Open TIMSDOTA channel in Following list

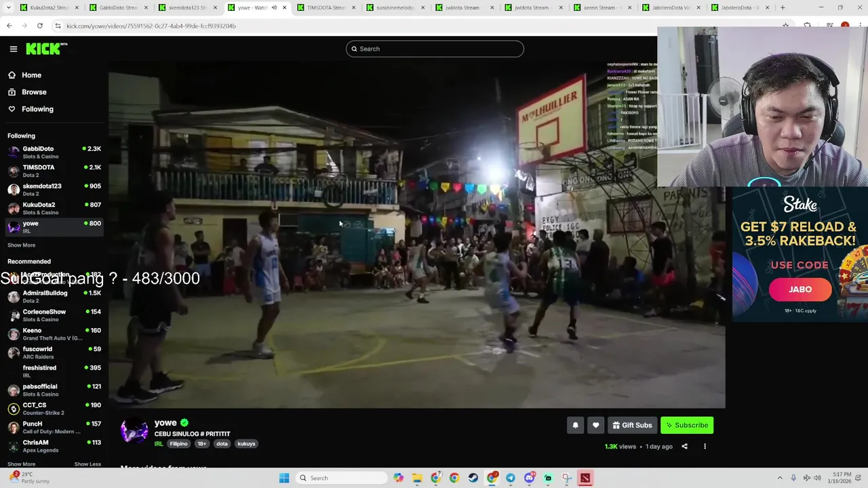coord(54,171)
